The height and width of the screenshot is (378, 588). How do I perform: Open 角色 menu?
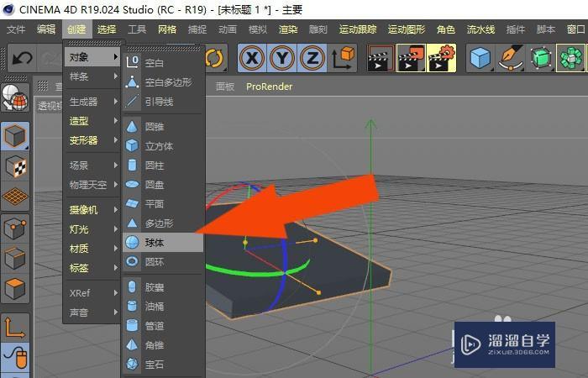[446, 29]
